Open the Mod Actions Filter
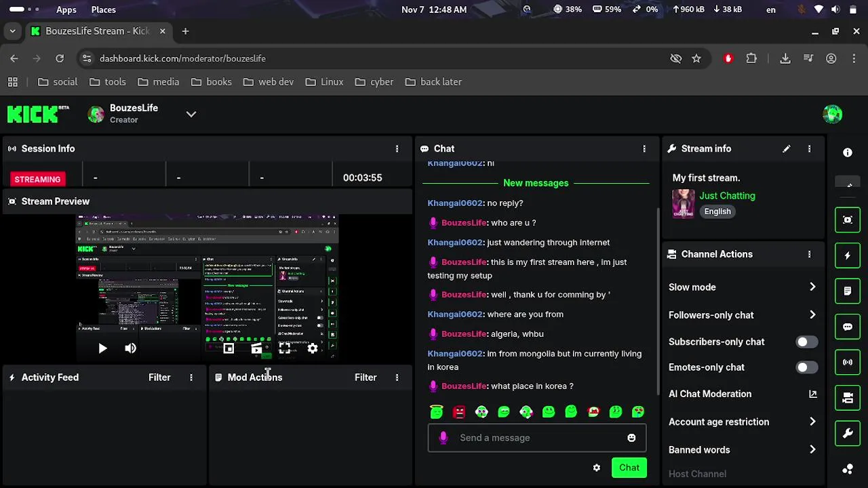Viewport: 868px width, 488px height. click(x=366, y=378)
